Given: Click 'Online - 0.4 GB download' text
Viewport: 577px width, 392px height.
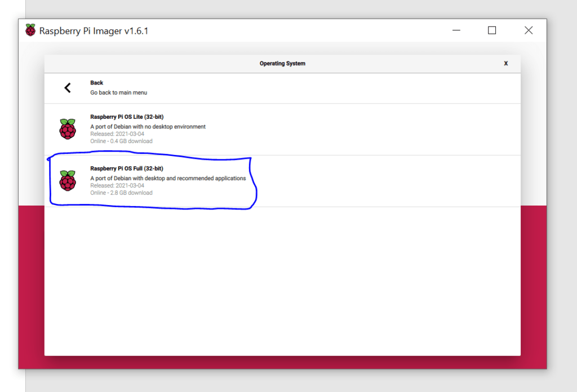Looking at the screenshot, I should 122,141.
